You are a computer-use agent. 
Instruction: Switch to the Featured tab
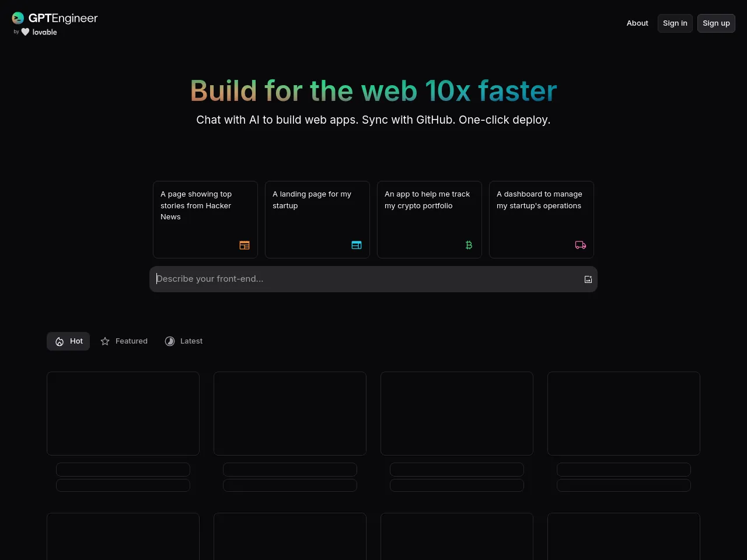pos(124,341)
